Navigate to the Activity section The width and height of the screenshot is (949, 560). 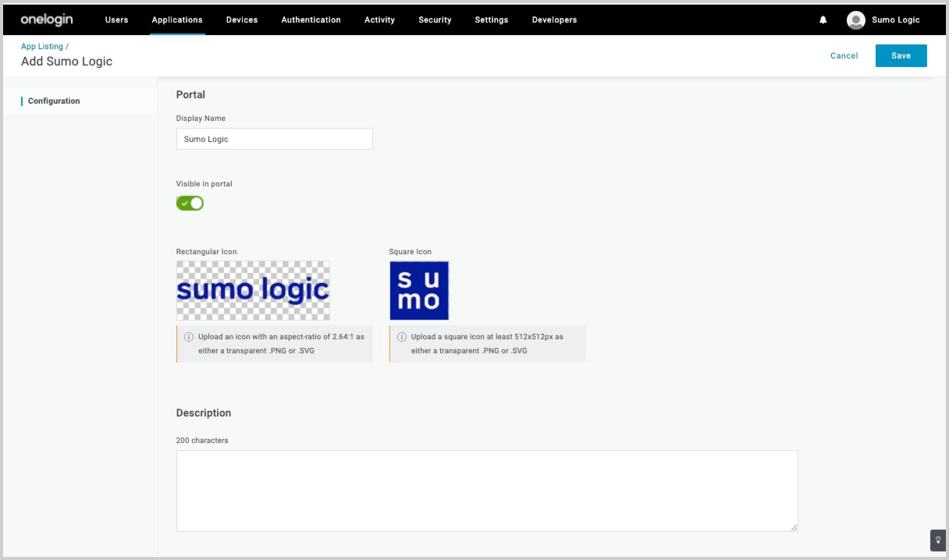point(379,19)
